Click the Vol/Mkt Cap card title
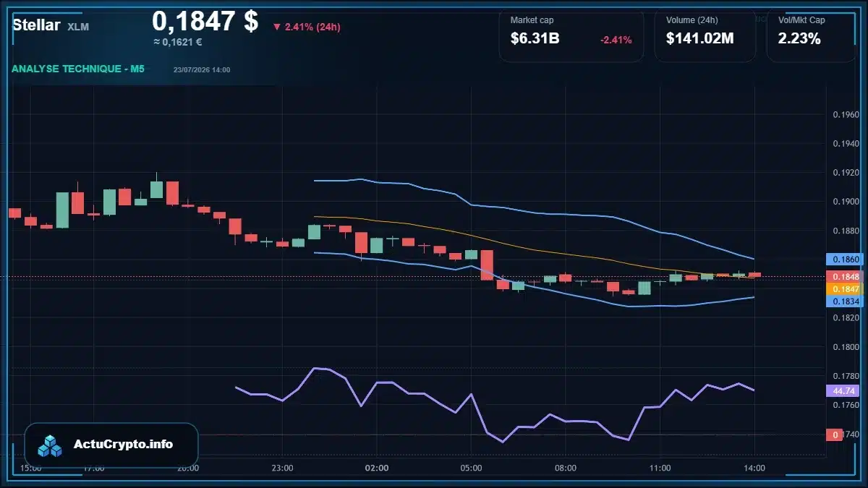The image size is (868, 488). tap(801, 20)
